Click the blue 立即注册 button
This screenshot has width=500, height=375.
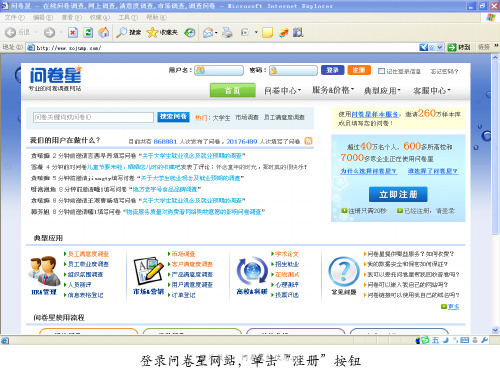(398, 194)
